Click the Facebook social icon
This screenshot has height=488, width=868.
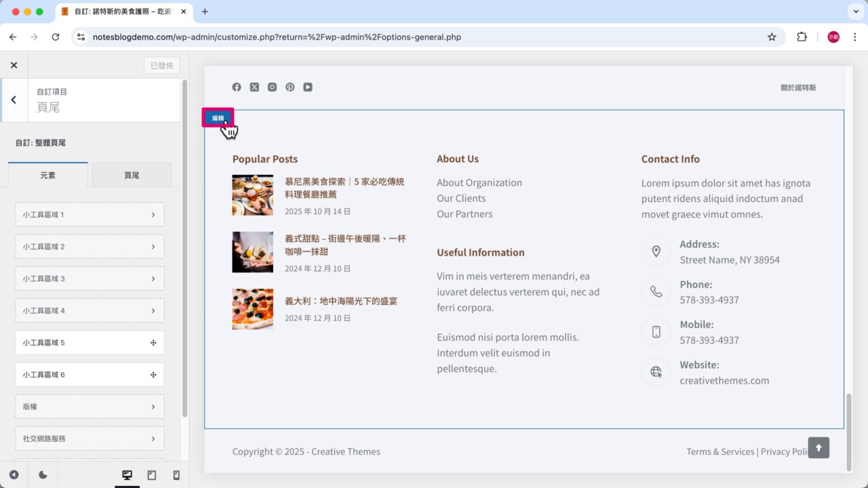pos(237,87)
